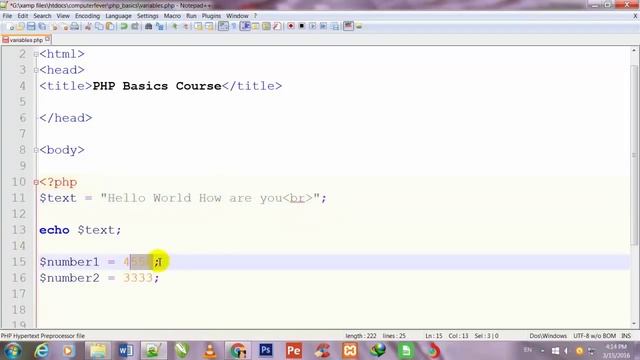Open the Encoding menu
This screenshot has width=640, height=360.
point(87,16)
